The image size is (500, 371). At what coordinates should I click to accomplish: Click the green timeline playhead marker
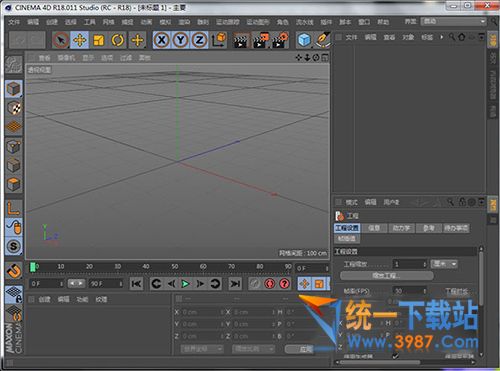33,267
